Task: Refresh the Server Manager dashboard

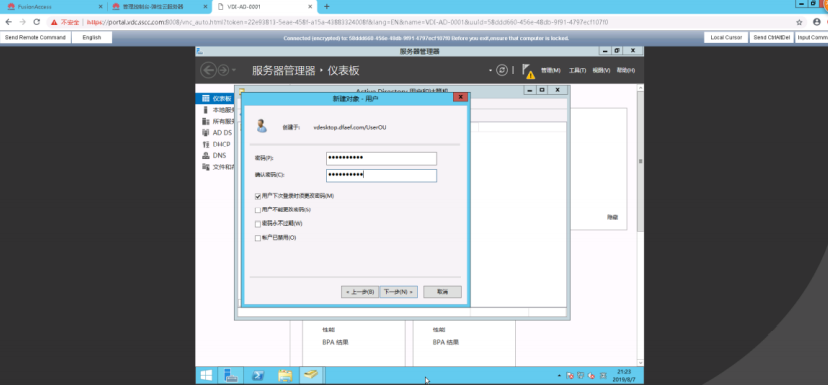Action: point(502,70)
